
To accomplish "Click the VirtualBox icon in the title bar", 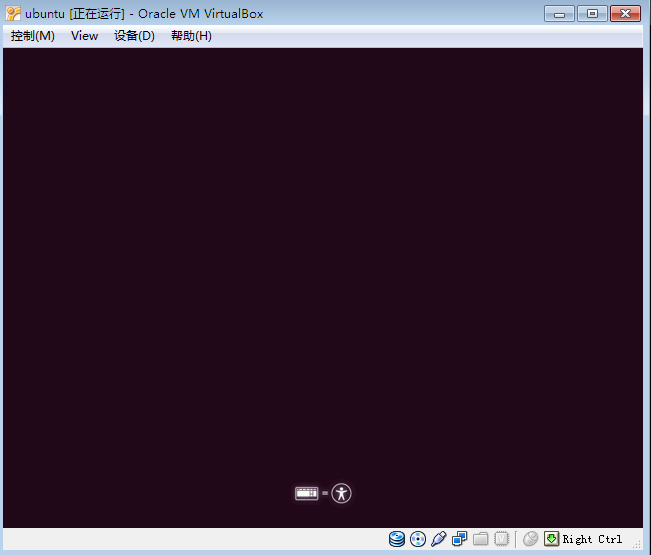I will [13, 13].
